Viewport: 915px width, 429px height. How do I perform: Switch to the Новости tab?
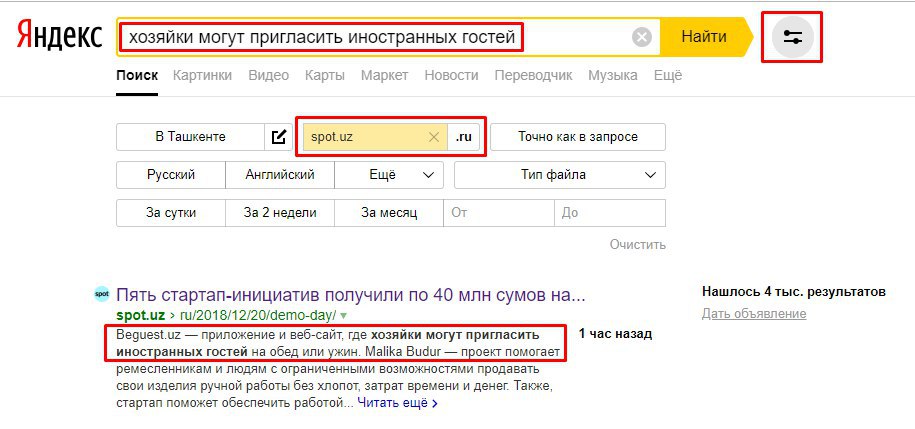(451, 75)
